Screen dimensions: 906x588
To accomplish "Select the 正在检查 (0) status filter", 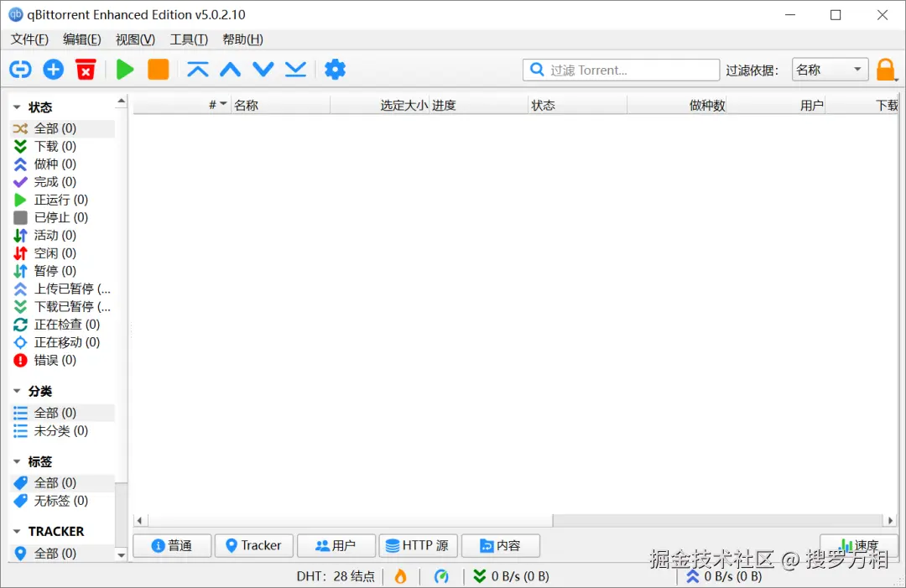I will [63, 325].
